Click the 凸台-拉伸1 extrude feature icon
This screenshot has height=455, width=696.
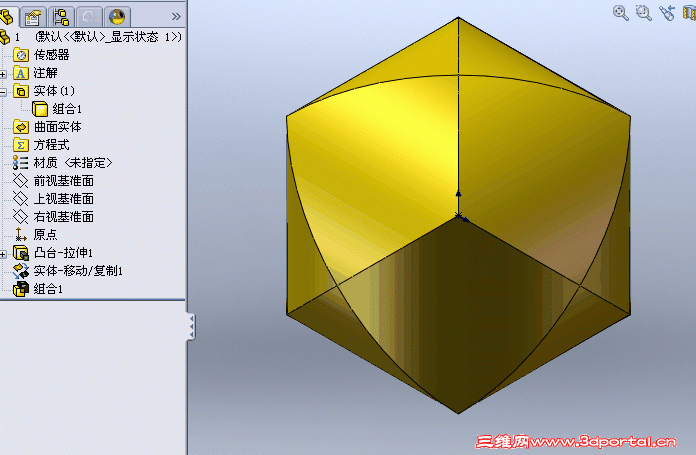coord(21,253)
